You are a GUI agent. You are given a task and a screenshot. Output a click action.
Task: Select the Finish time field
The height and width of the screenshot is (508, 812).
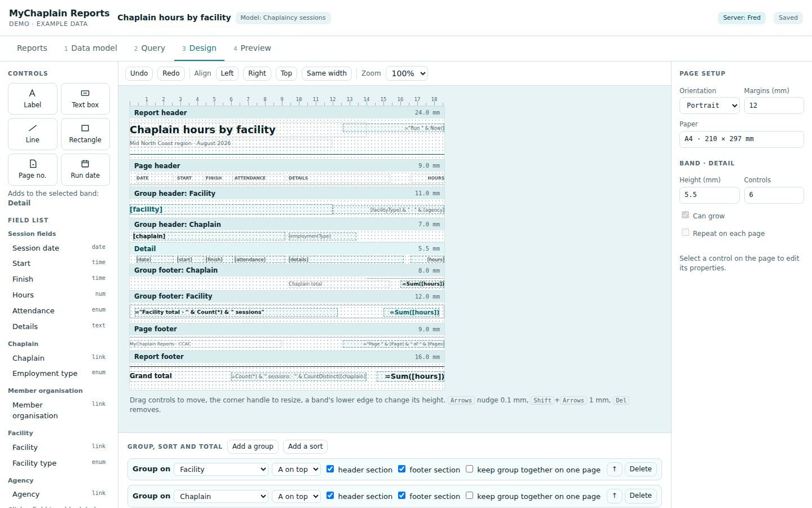point(59,279)
